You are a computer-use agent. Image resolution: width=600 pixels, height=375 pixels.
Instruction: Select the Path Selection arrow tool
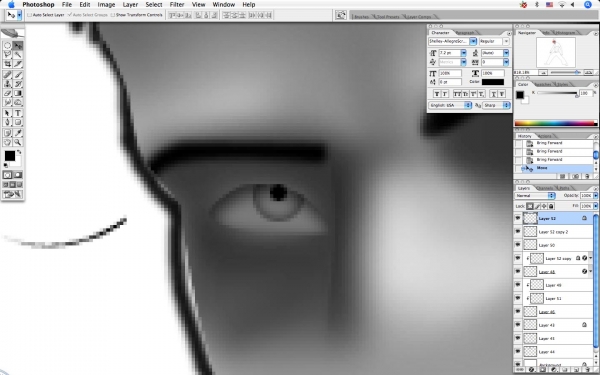[x=7, y=113]
